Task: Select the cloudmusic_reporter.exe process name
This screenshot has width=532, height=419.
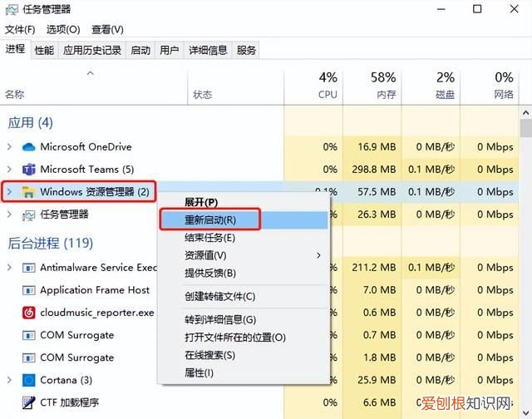Action: [x=97, y=313]
